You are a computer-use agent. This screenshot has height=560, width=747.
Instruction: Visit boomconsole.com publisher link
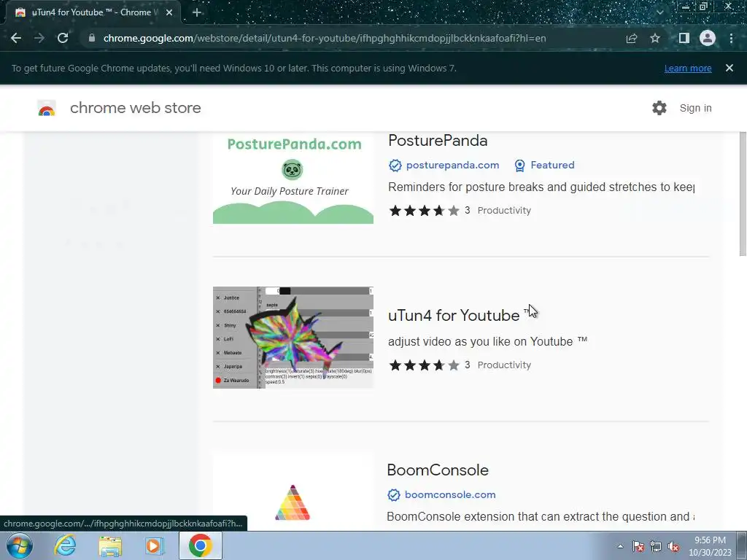[x=450, y=495]
